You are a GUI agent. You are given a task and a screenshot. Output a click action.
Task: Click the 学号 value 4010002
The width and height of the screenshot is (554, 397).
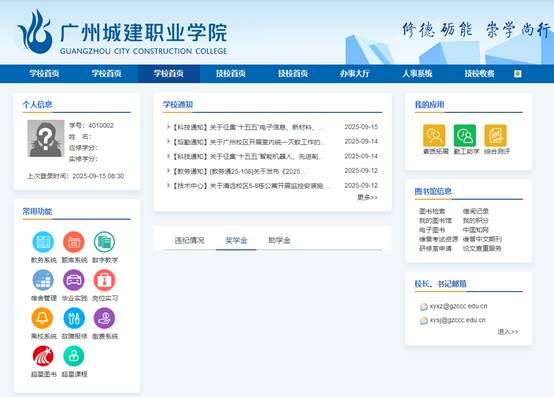(101, 125)
